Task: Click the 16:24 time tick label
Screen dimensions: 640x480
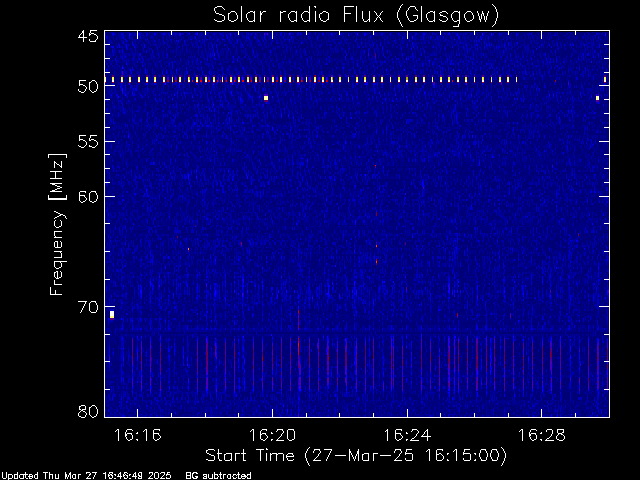Action: [x=407, y=435]
